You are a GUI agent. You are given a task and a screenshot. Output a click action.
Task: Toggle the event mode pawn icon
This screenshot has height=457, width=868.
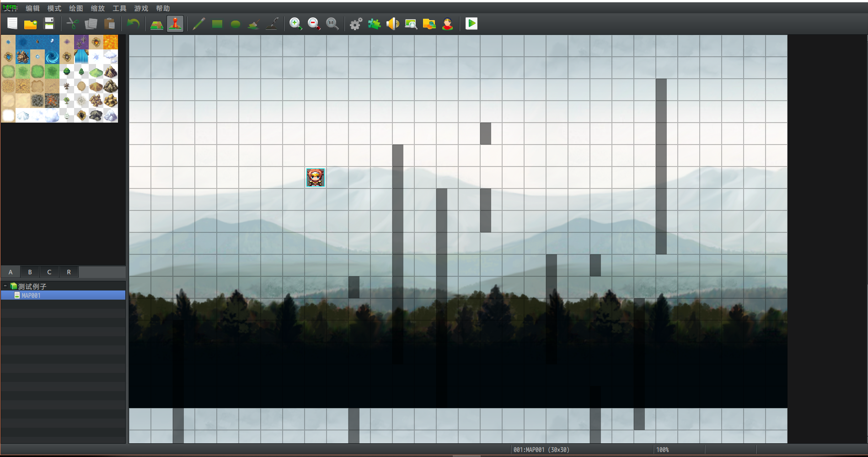coord(175,24)
